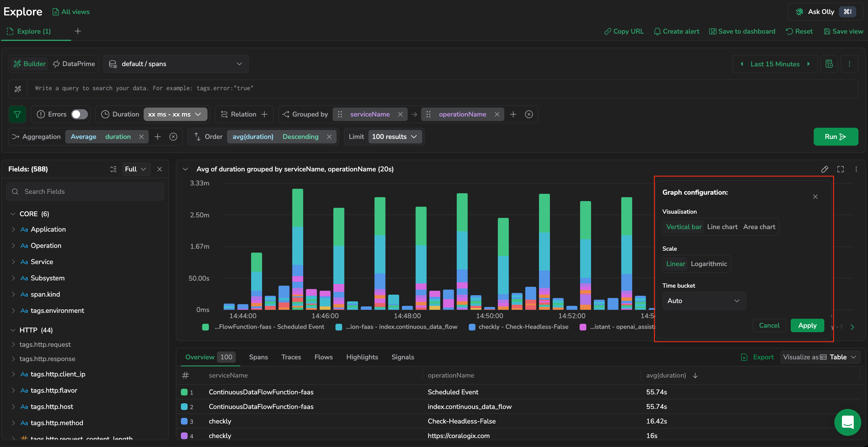Switch to the Highlights tab
Viewport: 868px width, 447px height.
[362, 357]
